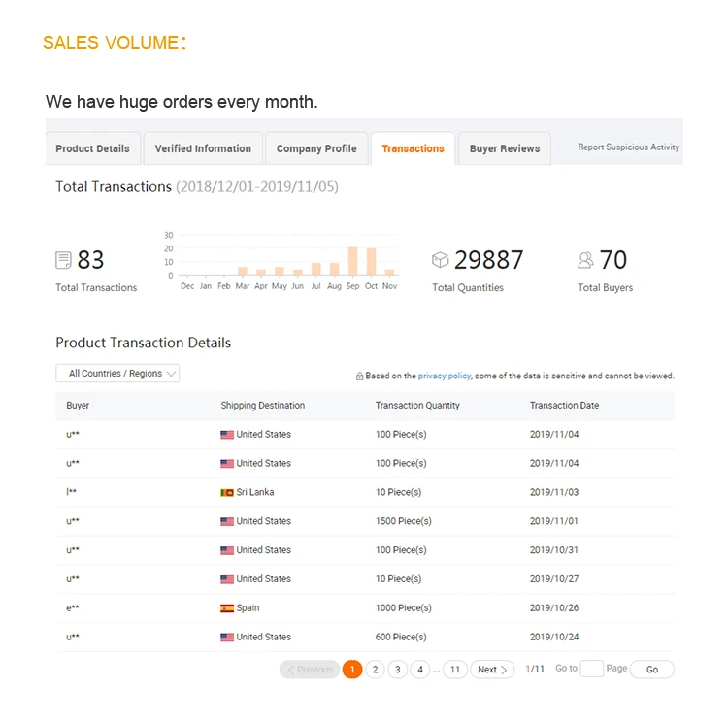728x721 pixels.
Task: Select the Company Profile tab
Action: click(316, 149)
